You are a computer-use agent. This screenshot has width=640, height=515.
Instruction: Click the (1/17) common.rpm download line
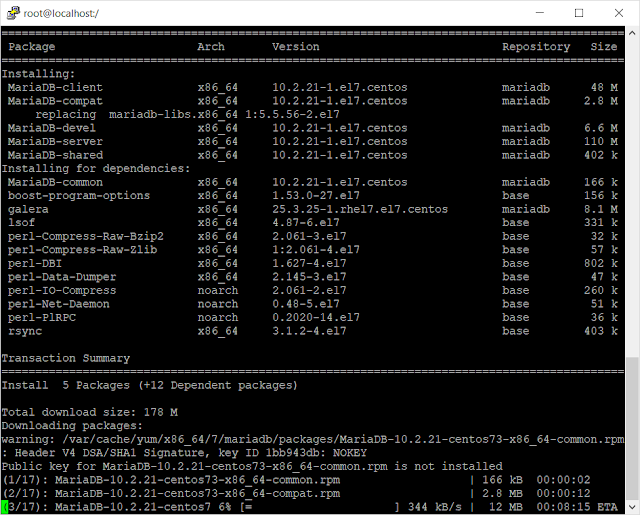(296, 480)
